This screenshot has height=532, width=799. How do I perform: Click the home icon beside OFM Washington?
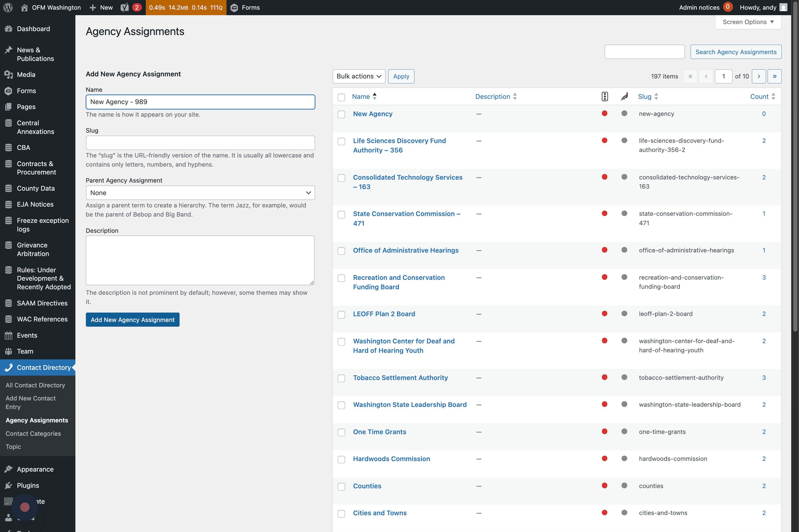coord(24,8)
